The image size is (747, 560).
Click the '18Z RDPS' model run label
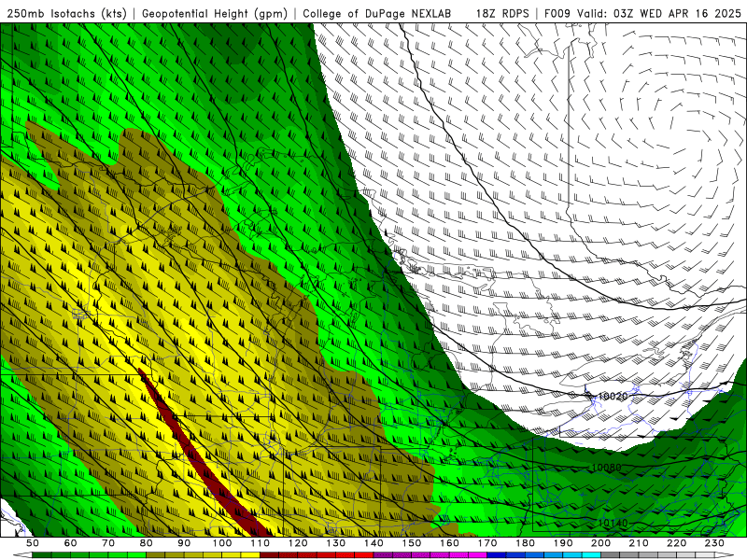click(x=502, y=14)
